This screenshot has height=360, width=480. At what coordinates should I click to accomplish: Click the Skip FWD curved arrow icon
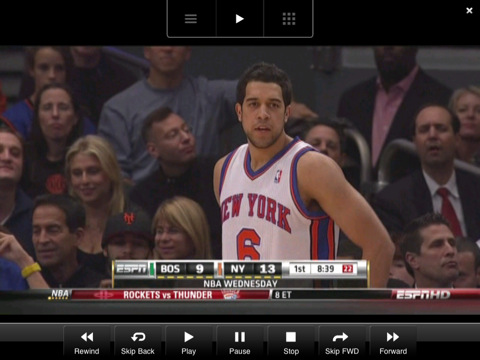click(x=340, y=337)
